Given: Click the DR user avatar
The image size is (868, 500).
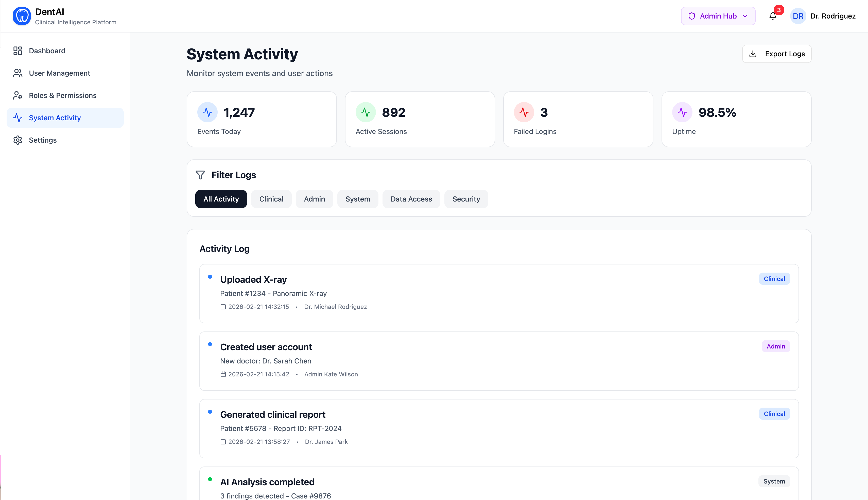Looking at the screenshot, I should pyautogui.click(x=798, y=16).
